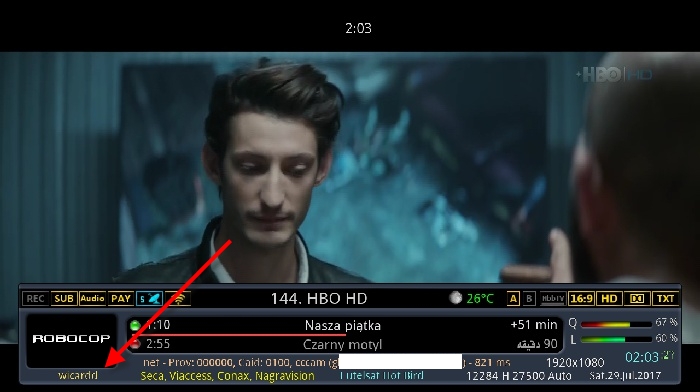Select the Dolby Digital badge
This screenshot has width=700, height=392.
tap(637, 299)
